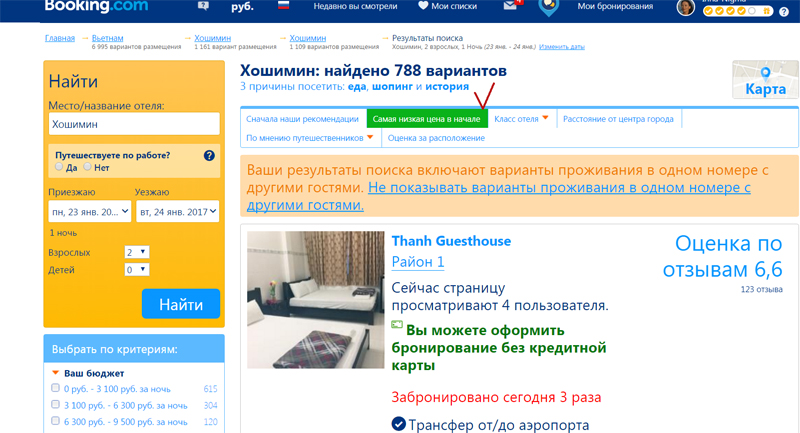Select the Самая низкая цена в начале tab
The width and height of the screenshot is (800, 433).
pos(427,119)
